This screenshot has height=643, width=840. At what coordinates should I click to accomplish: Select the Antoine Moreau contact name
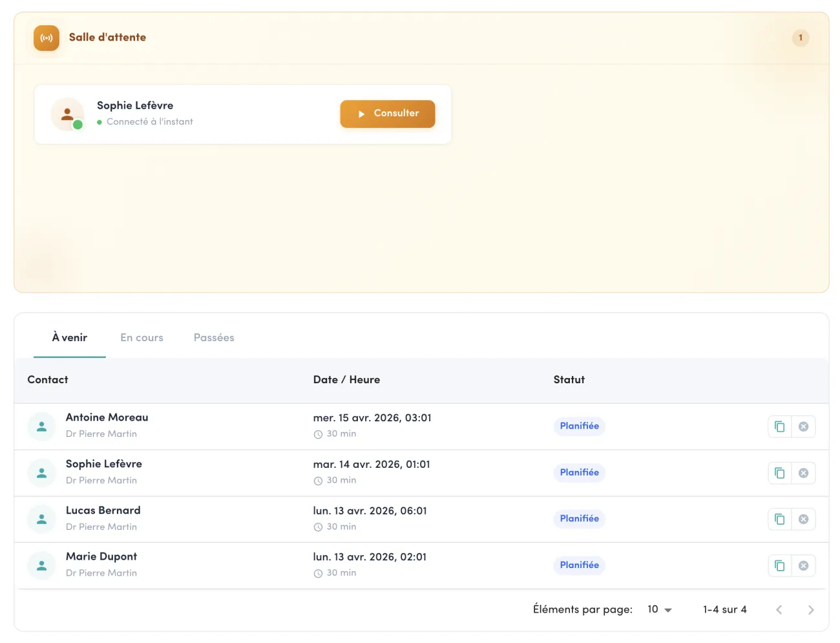click(107, 417)
